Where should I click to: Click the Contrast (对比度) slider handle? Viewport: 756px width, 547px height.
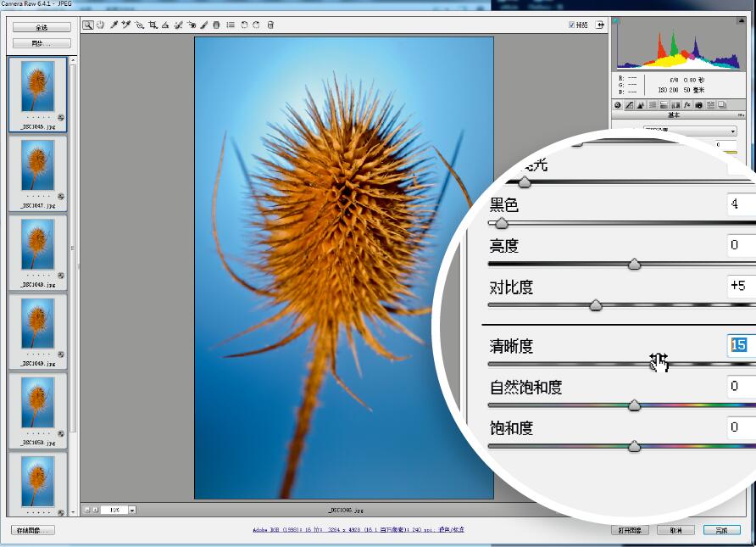(596, 306)
